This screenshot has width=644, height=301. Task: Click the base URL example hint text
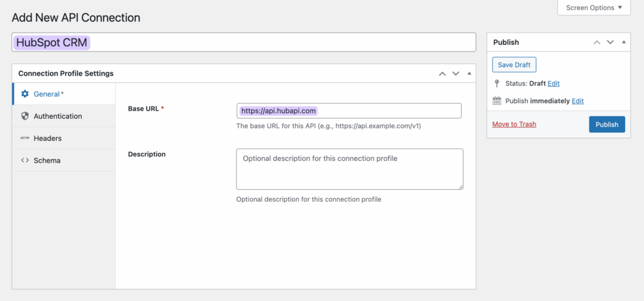tap(329, 126)
